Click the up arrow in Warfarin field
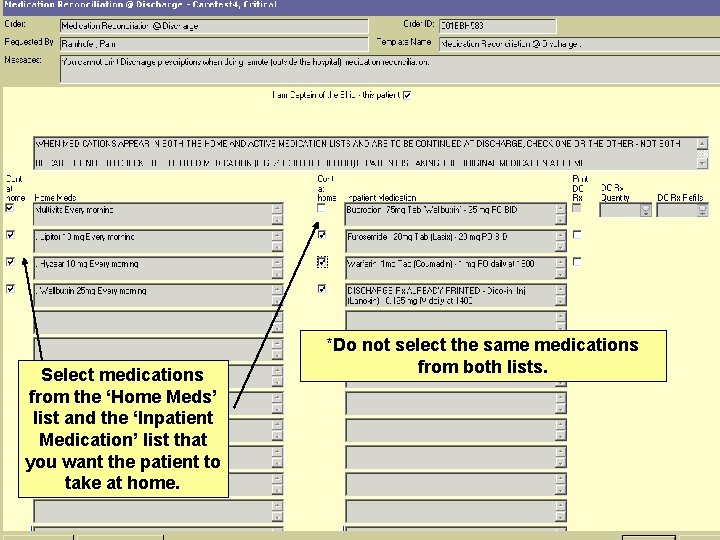Viewport: 720px width, 540px height. (560, 263)
